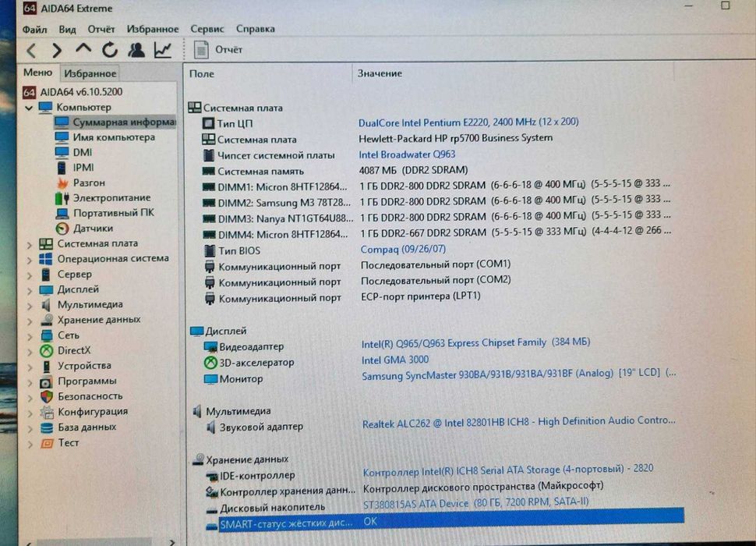Click the Конфигурация tree icon
The width and height of the screenshot is (756, 546).
click(47, 412)
